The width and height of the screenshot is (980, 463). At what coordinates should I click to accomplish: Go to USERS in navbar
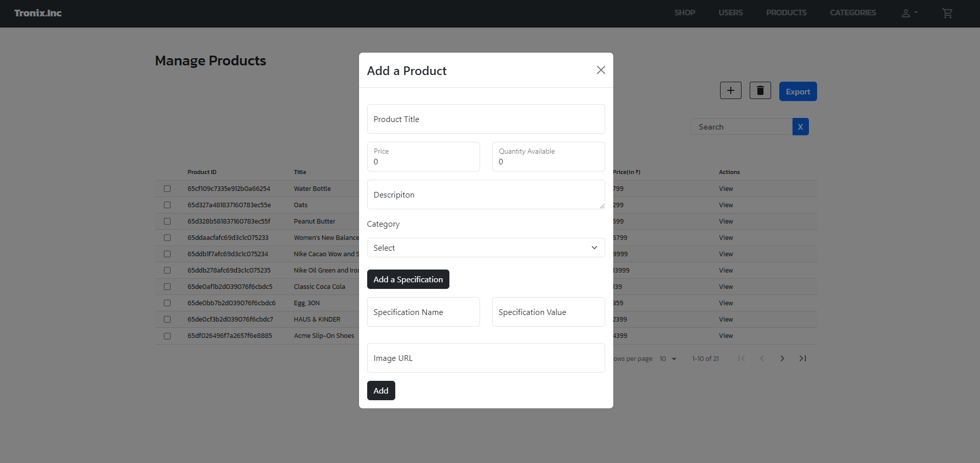[x=731, y=13]
